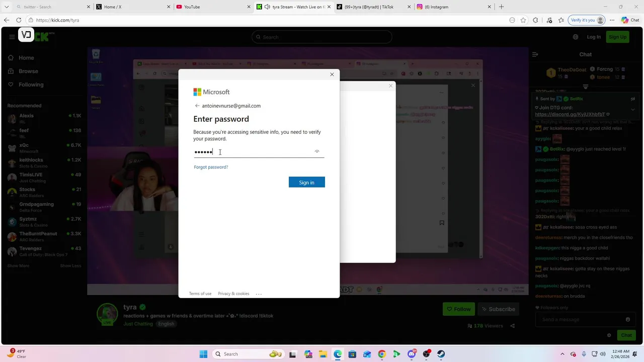Click the Kick search box
Image resolution: width=644 pixels, height=362 pixels.
322,37
